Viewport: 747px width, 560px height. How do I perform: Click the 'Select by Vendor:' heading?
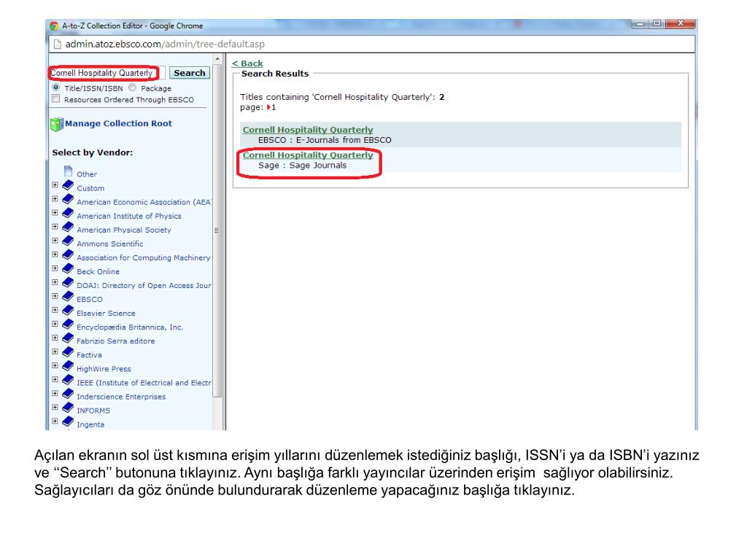[x=93, y=152]
